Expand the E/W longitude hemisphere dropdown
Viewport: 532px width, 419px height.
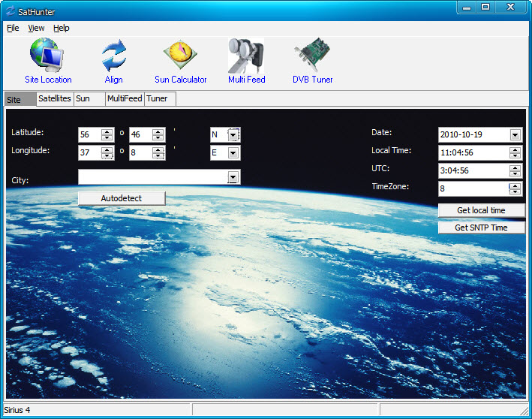[233, 153]
